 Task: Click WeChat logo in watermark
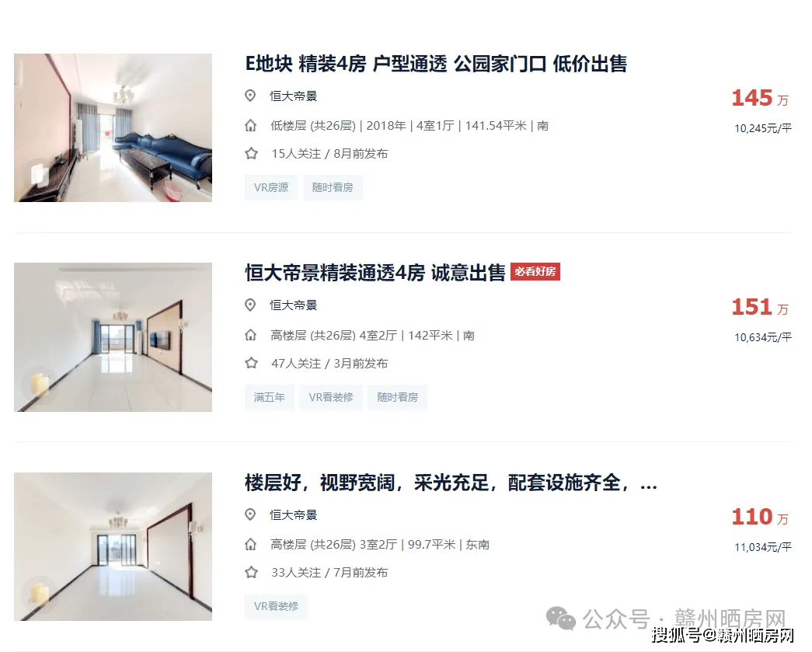click(561, 619)
